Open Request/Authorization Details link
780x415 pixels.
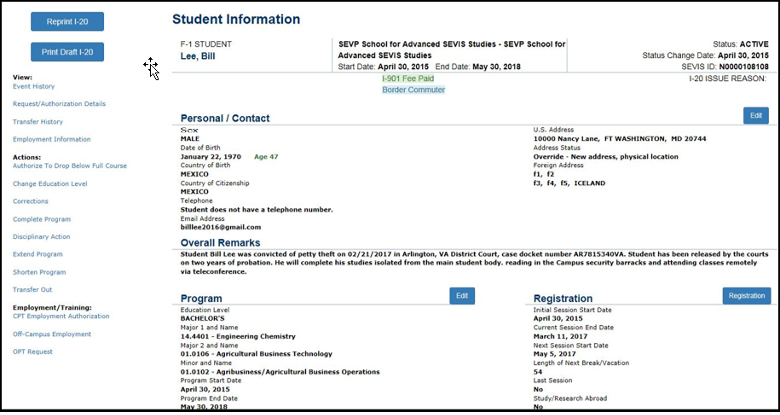(59, 104)
